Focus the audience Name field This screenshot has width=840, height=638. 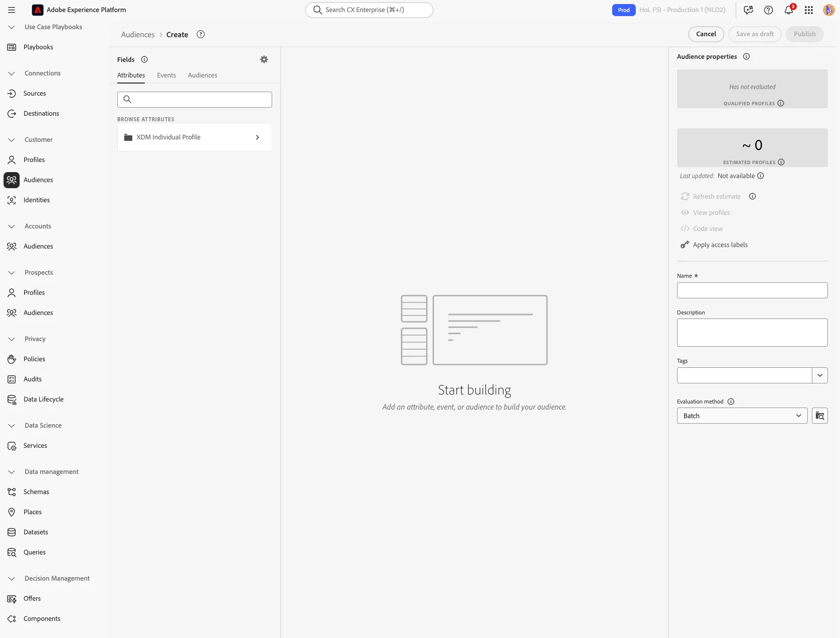click(x=752, y=290)
